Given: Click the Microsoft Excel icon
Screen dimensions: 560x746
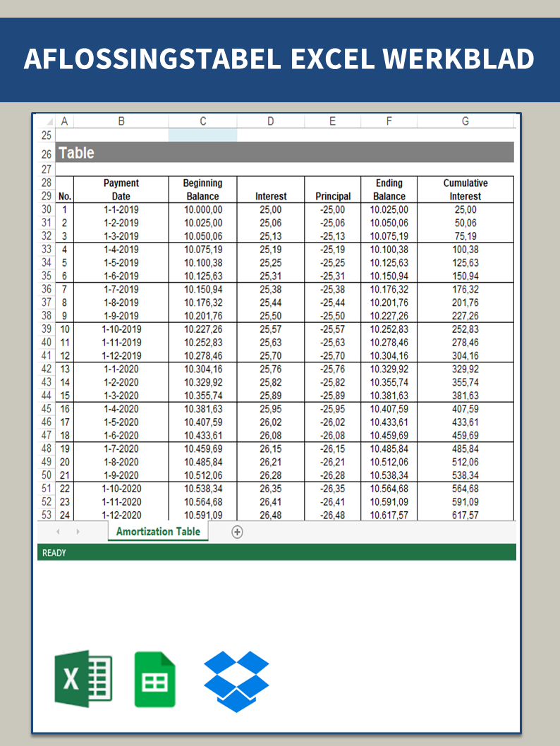Looking at the screenshot, I should point(83,678).
